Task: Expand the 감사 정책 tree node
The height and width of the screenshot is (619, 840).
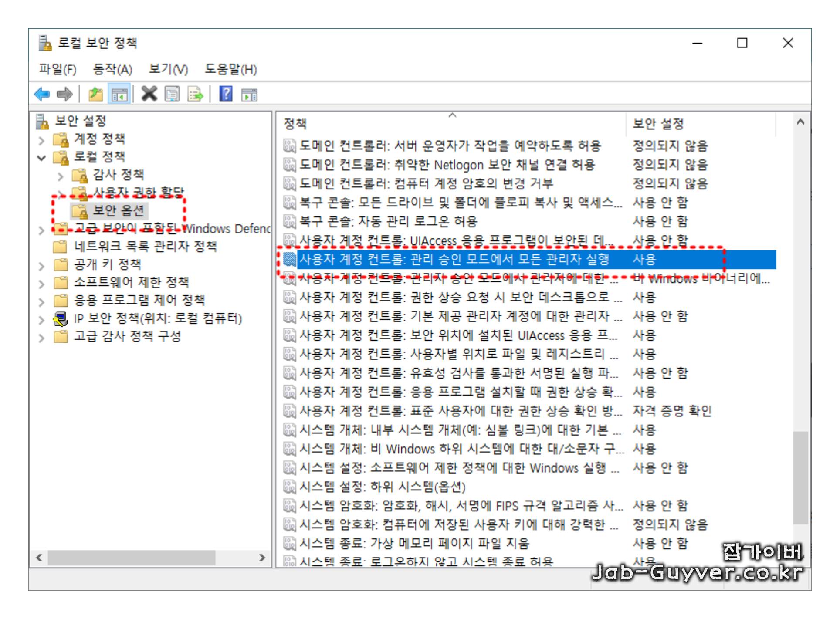Action: (x=61, y=176)
